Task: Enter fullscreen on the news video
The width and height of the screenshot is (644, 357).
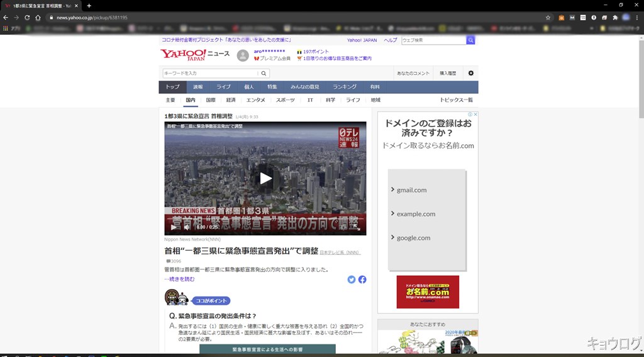Action: click(x=357, y=227)
